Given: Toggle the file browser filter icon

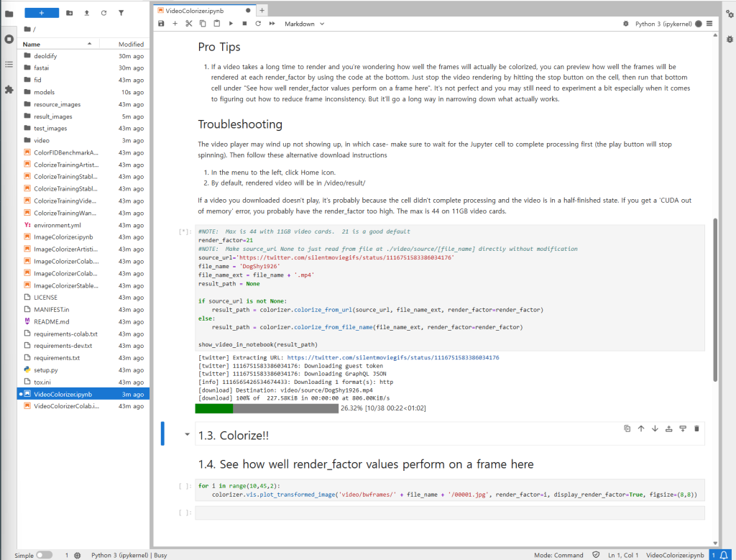Looking at the screenshot, I should 121,13.
